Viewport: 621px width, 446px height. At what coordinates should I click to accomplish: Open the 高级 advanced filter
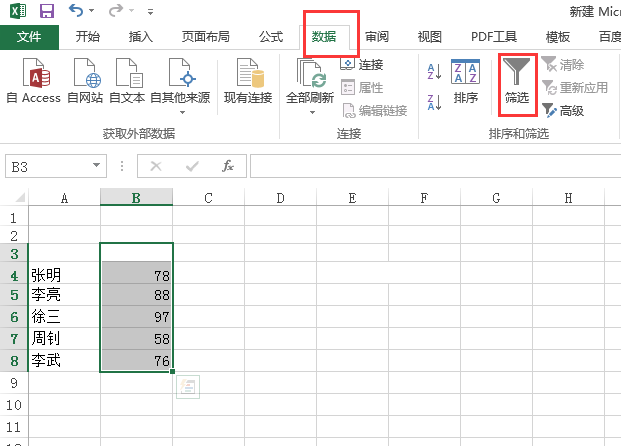point(563,111)
